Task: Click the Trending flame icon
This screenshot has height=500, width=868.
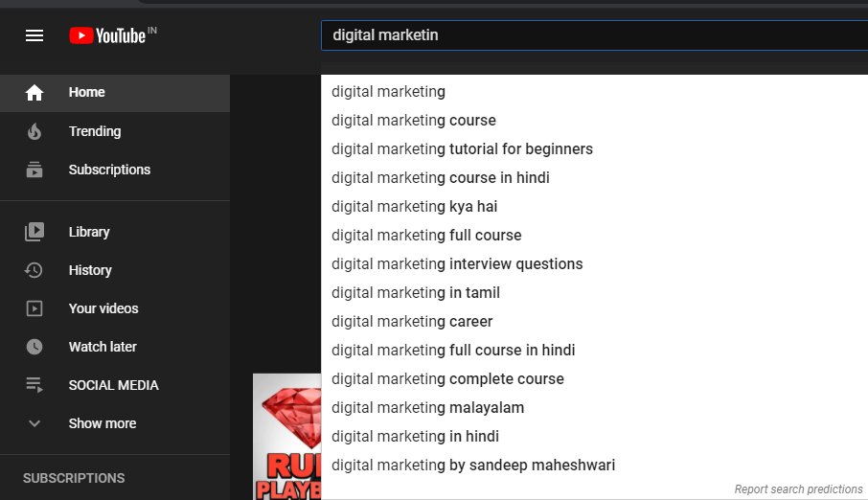Action: coord(34,131)
